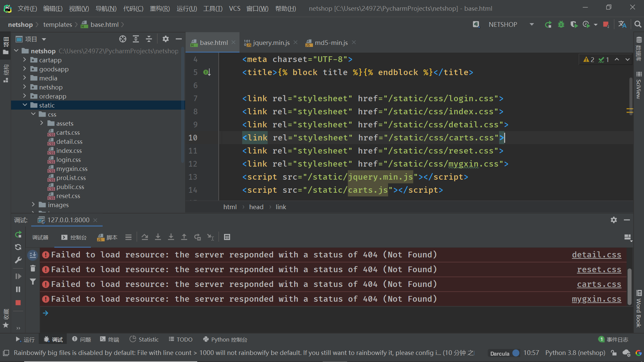Open the profiler run options dropdown arrow
644x362 pixels.
coord(596,24)
